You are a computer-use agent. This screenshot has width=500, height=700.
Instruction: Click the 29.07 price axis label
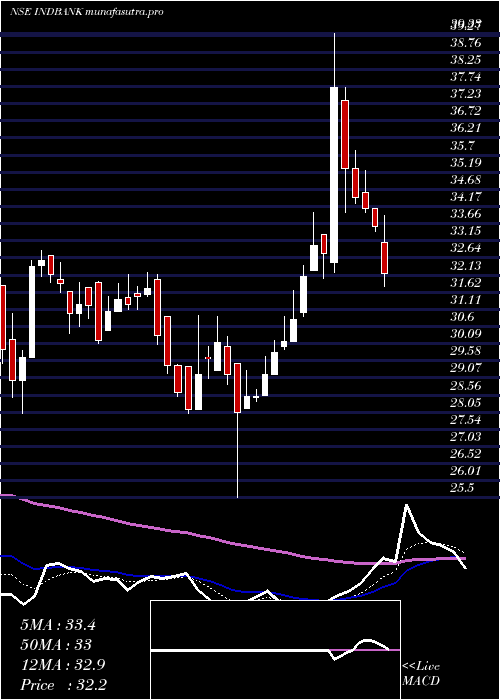coord(466,368)
